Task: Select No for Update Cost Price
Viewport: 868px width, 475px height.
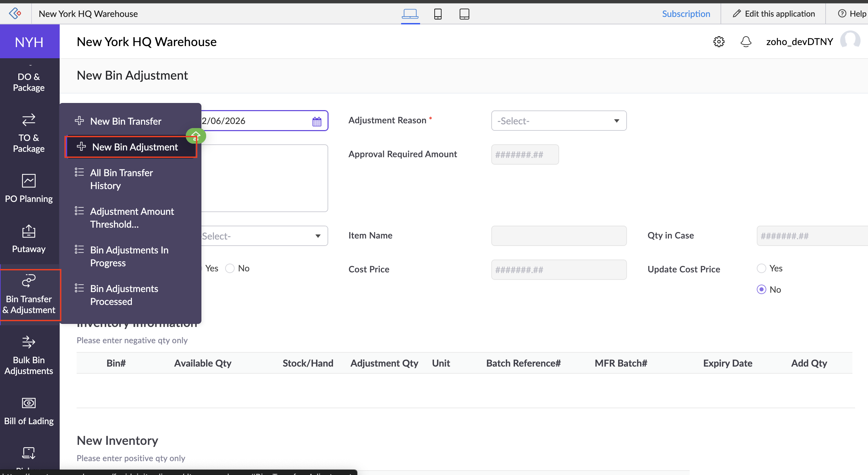Action: click(762, 289)
